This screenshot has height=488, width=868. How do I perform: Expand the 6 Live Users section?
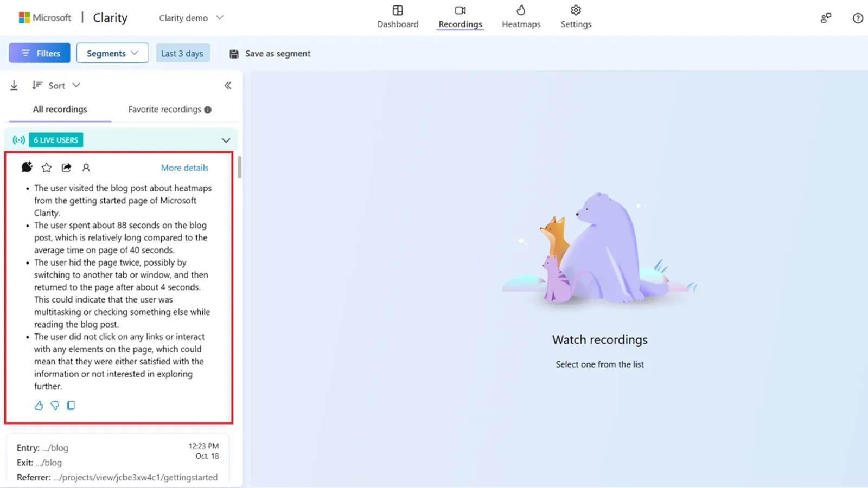[x=226, y=140]
